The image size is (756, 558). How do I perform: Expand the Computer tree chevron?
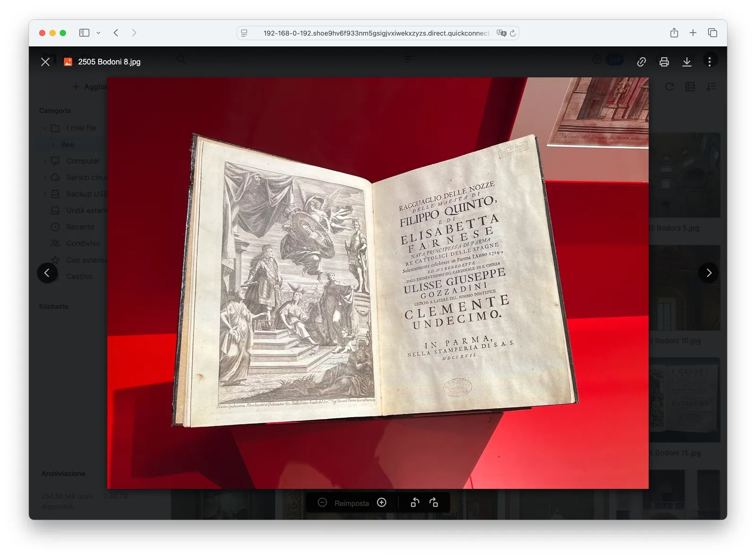[44, 161]
